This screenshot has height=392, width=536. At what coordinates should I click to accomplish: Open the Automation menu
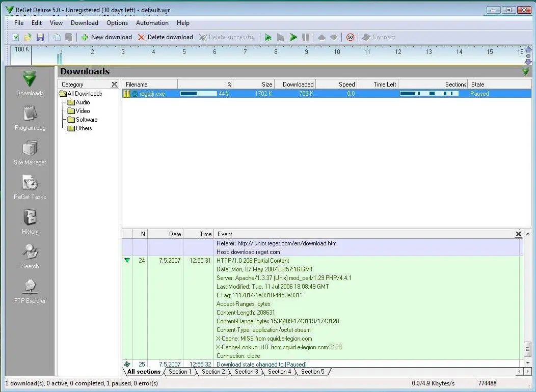click(152, 23)
